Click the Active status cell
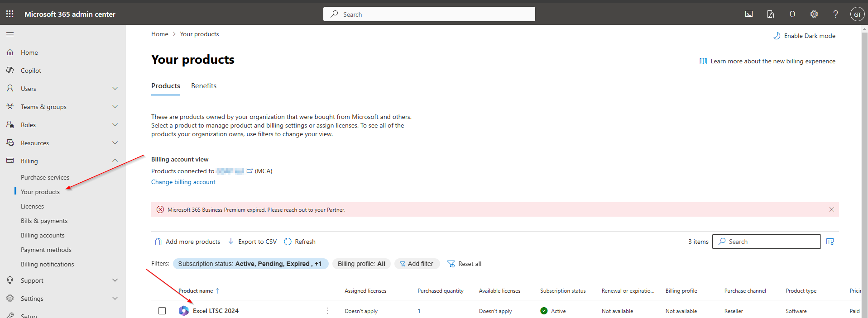 pyautogui.click(x=553, y=311)
